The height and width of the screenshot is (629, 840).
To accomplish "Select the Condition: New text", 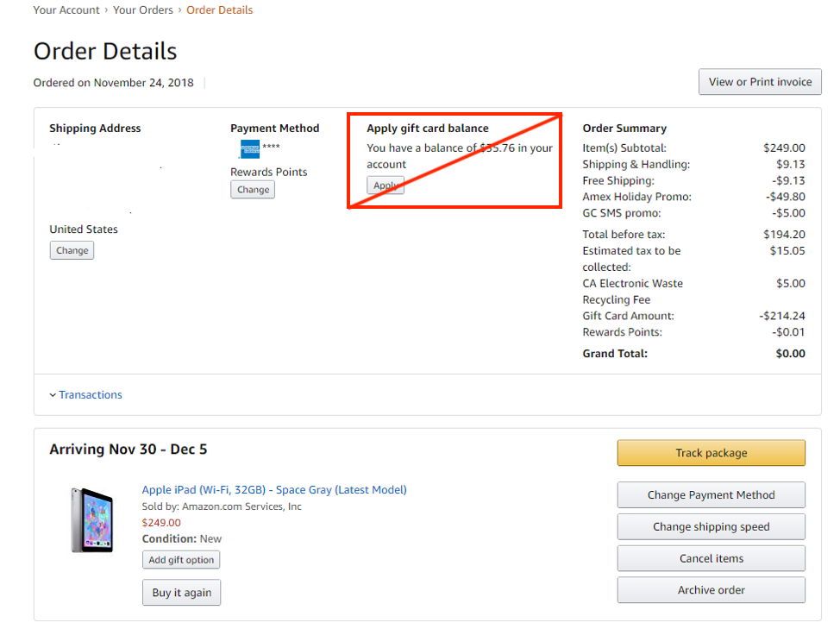I will pyautogui.click(x=182, y=539).
